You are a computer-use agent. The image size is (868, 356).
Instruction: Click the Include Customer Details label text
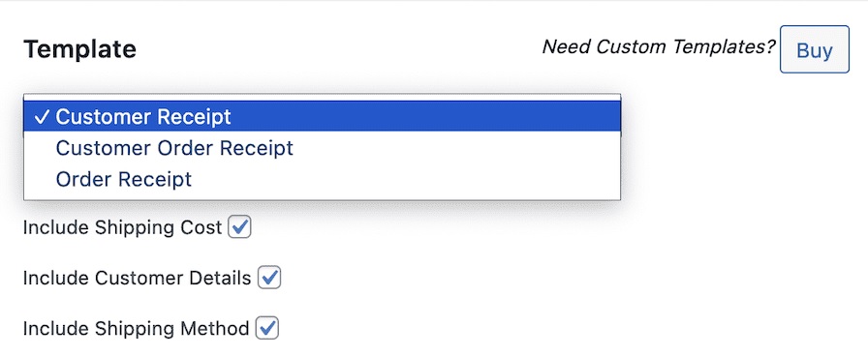138,278
